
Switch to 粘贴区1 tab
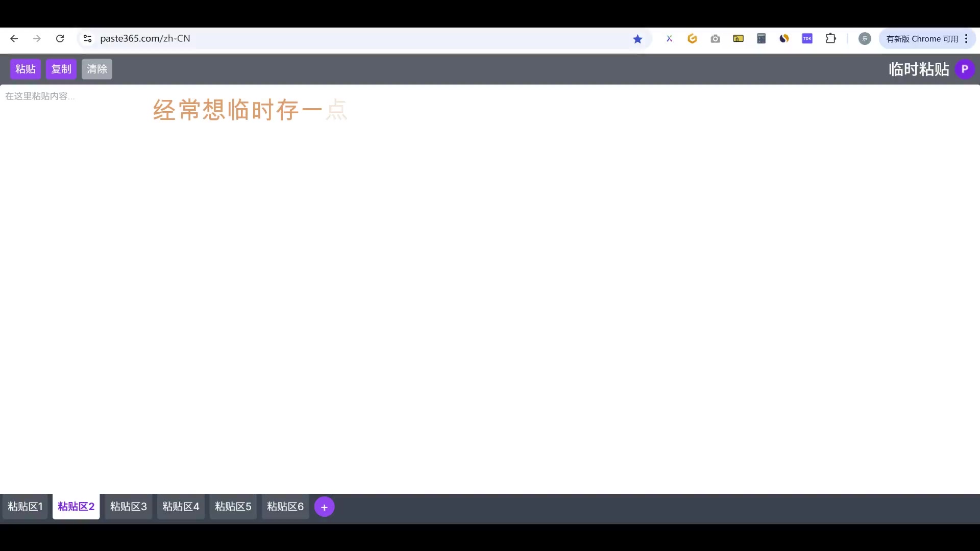[25, 507]
